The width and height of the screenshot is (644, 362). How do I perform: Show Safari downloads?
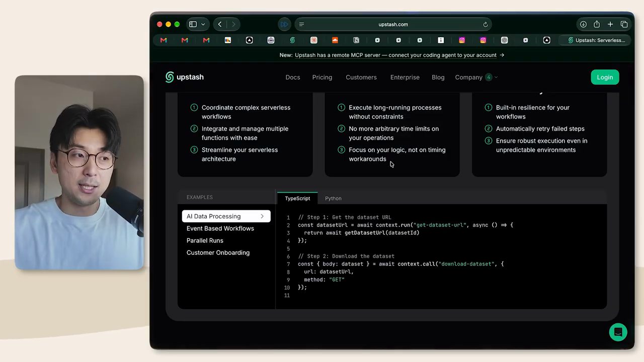(583, 24)
